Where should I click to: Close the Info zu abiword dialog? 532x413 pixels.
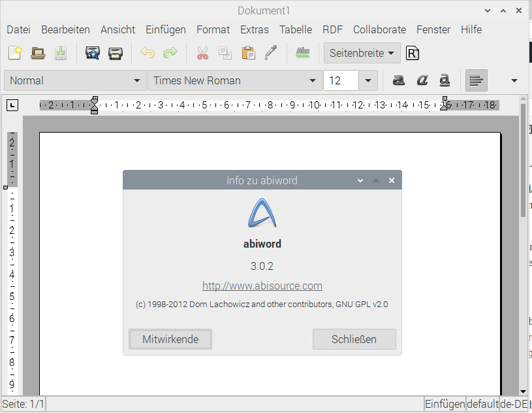coord(392,180)
